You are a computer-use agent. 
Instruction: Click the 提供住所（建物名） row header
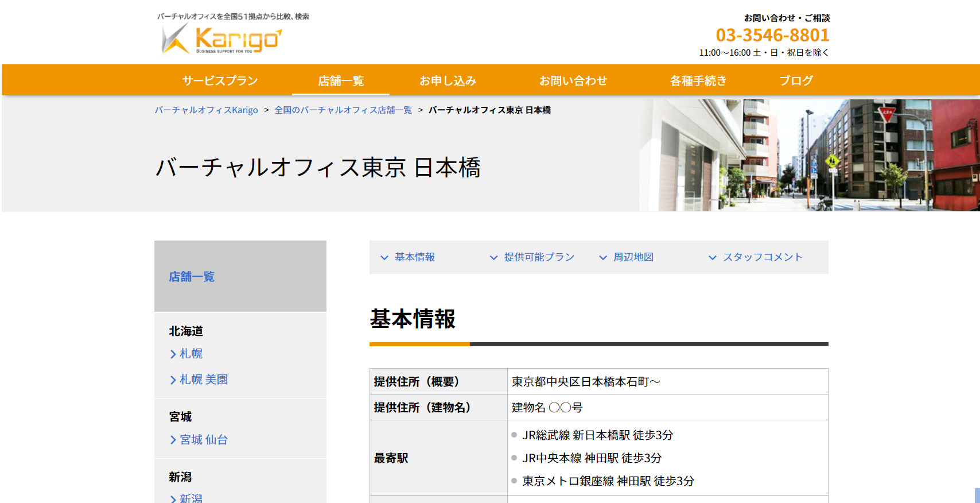pos(438,407)
